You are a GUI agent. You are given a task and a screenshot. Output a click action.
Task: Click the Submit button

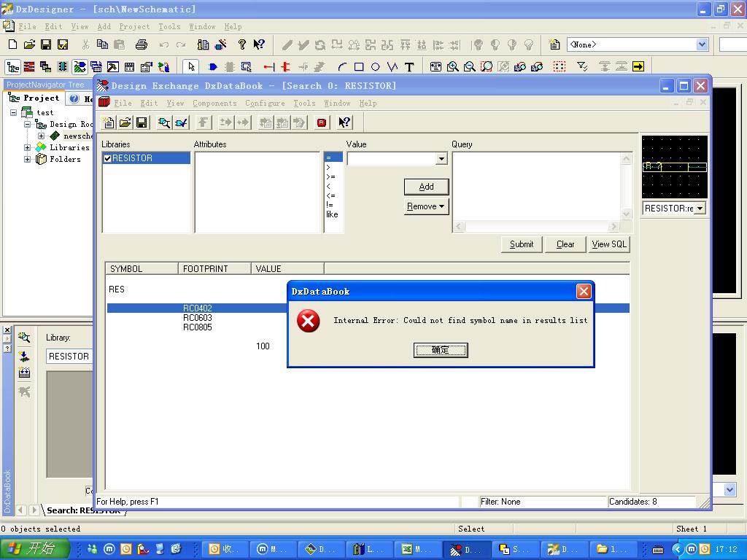pyautogui.click(x=521, y=244)
